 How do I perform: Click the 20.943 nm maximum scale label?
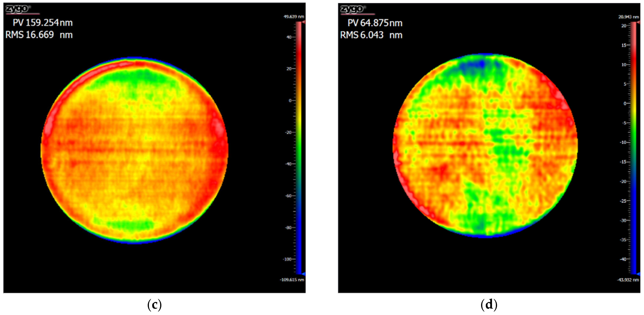pyautogui.click(x=628, y=17)
